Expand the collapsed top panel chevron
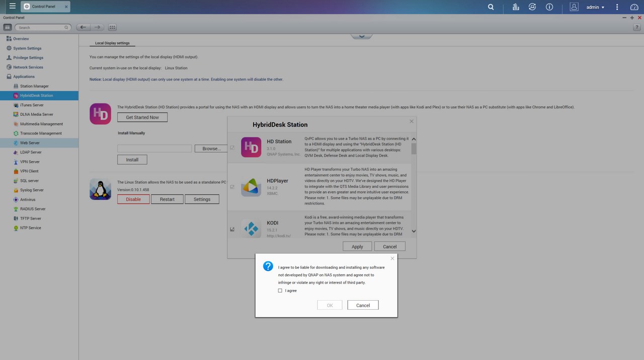This screenshot has width=644, height=360. (x=361, y=36)
